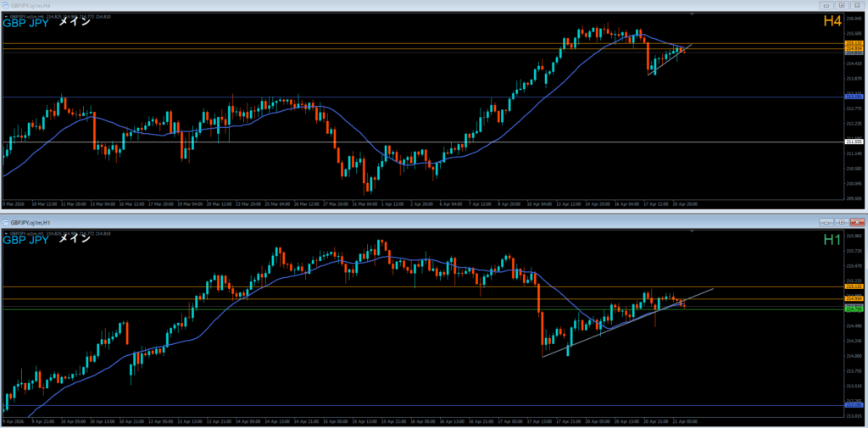Expand the small arrow before GBPJPY in H4 chart
The width and height of the screenshot is (868, 428).
tap(6, 16)
